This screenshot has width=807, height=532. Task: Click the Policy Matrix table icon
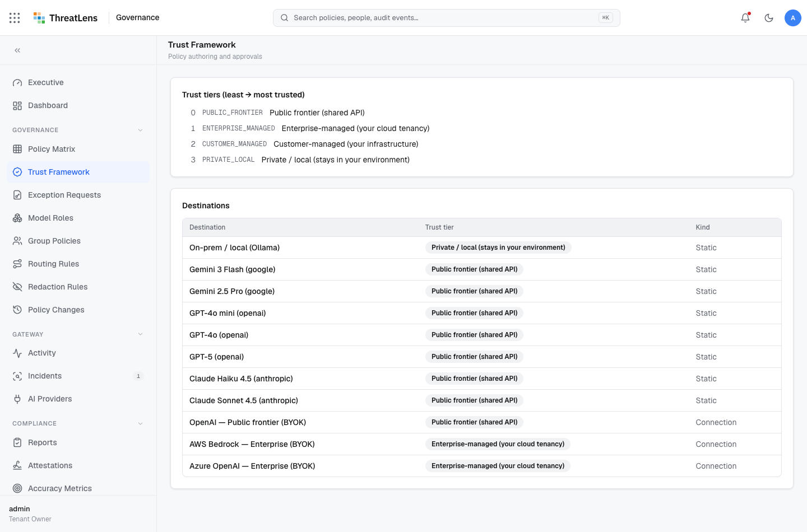[x=17, y=150]
